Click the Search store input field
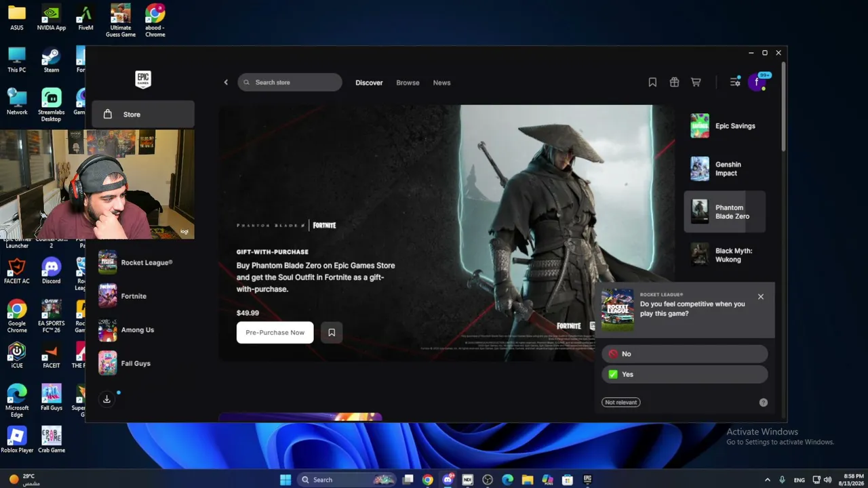The width and height of the screenshot is (868, 488). (x=290, y=83)
